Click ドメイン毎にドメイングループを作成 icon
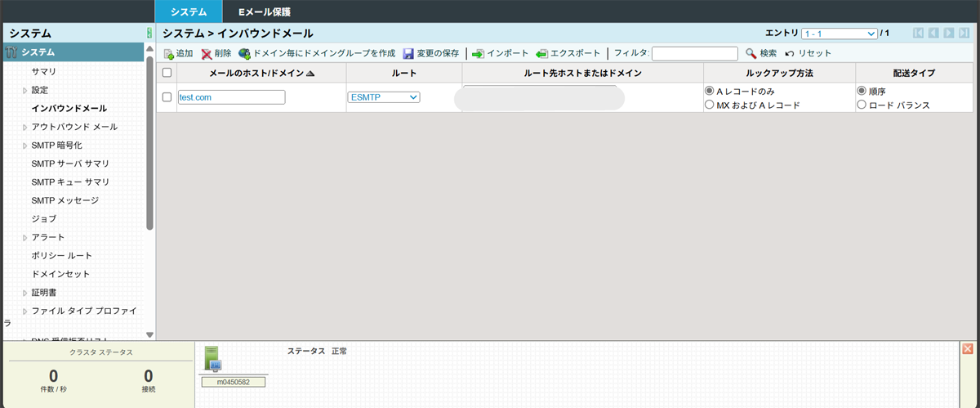The height and width of the screenshot is (408, 980). pyautogui.click(x=244, y=54)
